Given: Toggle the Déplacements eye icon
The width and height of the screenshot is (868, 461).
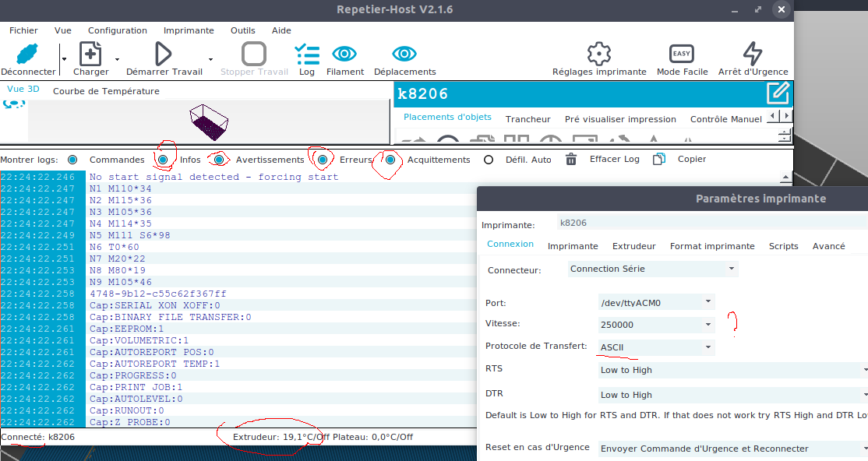Looking at the screenshot, I should click(404, 54).
